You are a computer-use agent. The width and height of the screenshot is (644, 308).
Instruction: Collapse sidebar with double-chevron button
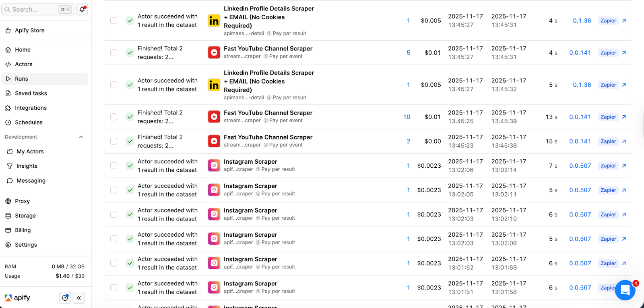79,298
